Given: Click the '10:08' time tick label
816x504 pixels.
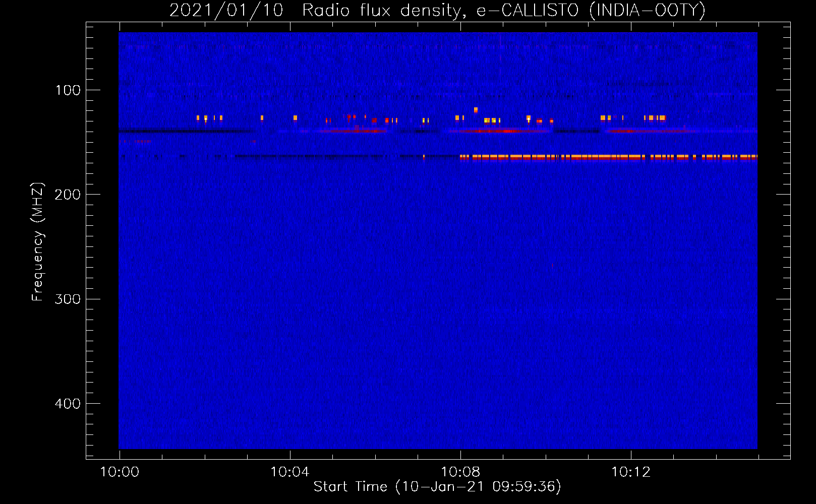Looking at the screenshot, I should (x=460, y=472).
